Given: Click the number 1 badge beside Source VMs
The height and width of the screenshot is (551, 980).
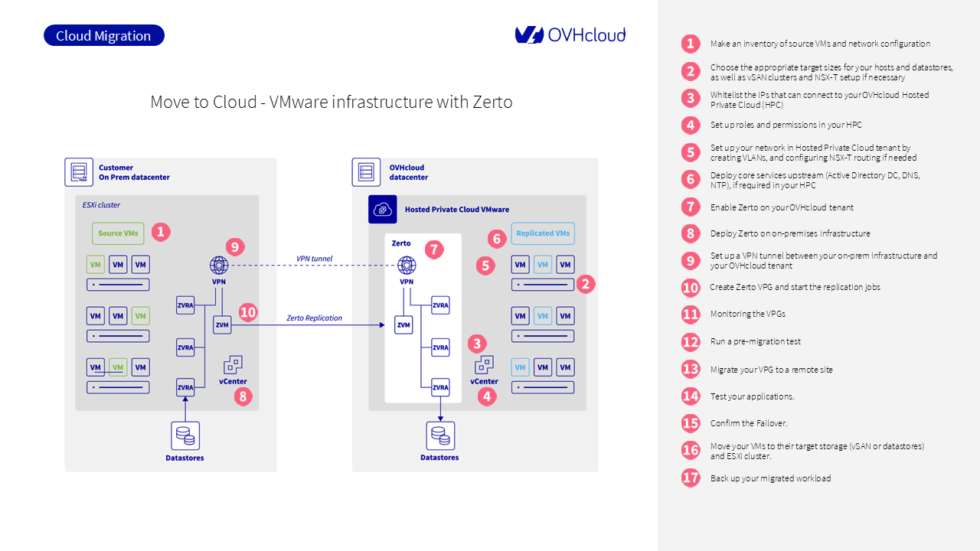Looking at the screenshot, I should pyautogui.click(x=161, y=230).
